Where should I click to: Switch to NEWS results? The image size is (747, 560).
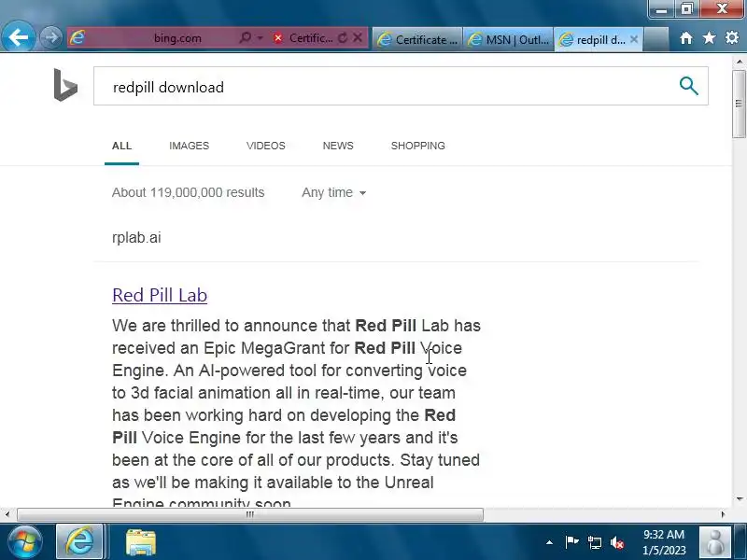click(x=338, y=146)
